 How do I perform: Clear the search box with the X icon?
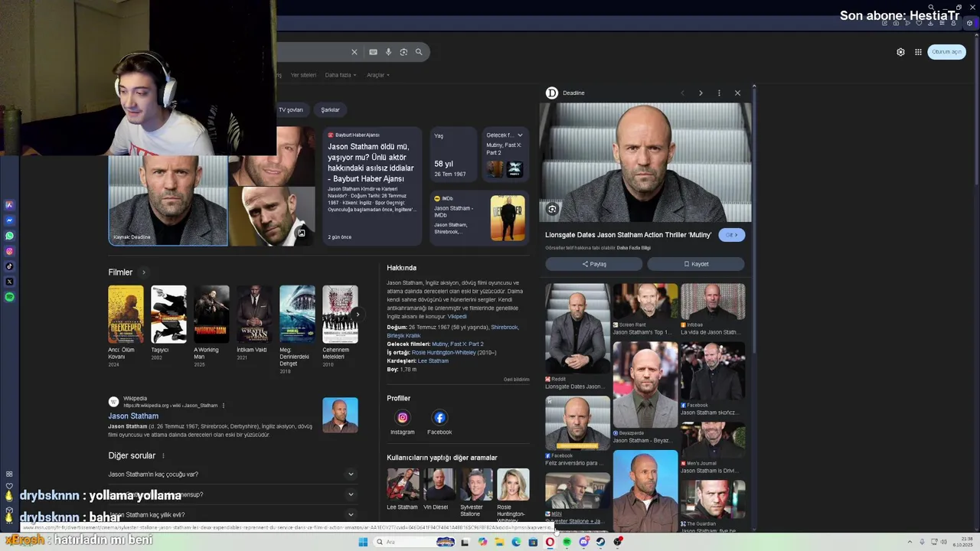click(354, 52)
